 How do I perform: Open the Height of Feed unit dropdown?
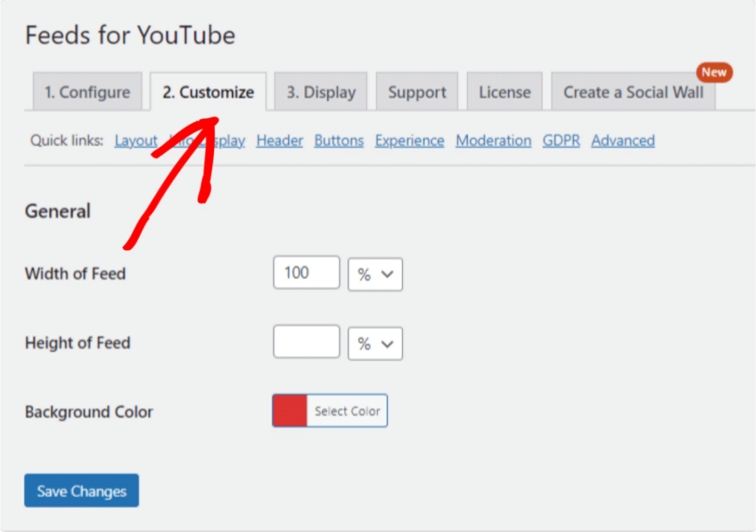tap(374, 343)
